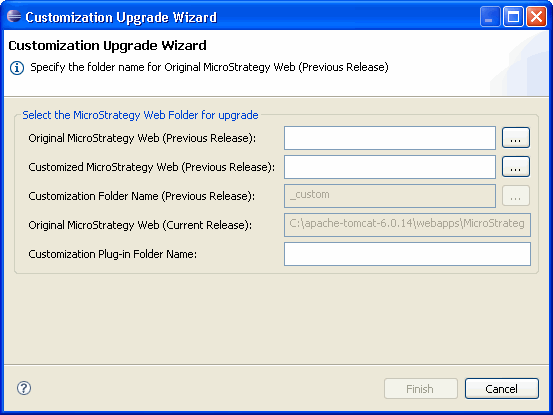The width and height of the screenshot is (553, 415).
Task: Click the Cancel button
Action: coord(502,389)
